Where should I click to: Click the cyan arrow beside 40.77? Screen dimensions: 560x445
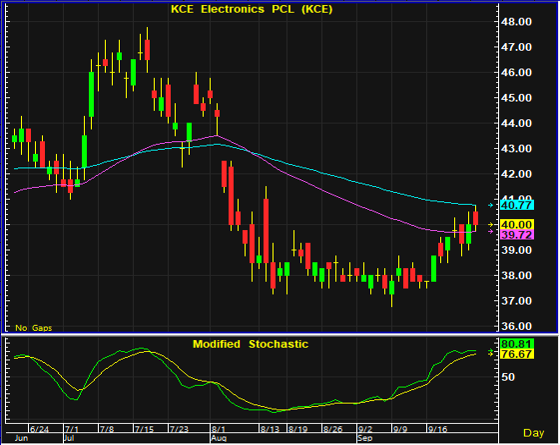tap(491, 205)
